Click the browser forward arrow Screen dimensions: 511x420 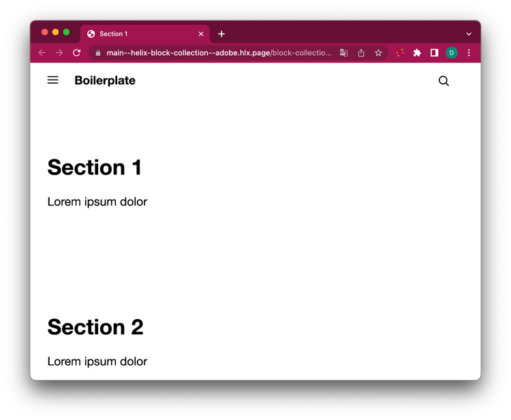[59, 52]
